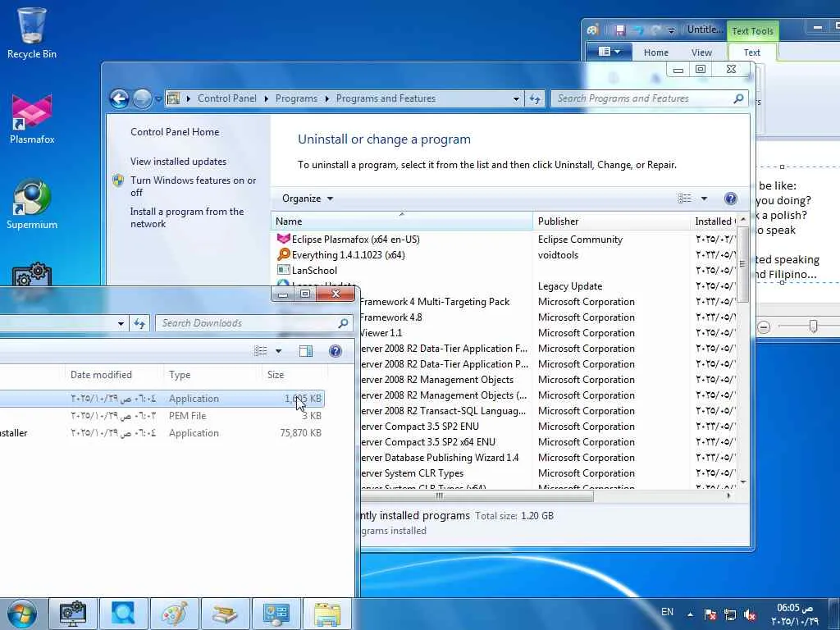This screenshot has width=840, height=630.
Task: Click the help icon in Downloads window
Action: coord(336,351)
